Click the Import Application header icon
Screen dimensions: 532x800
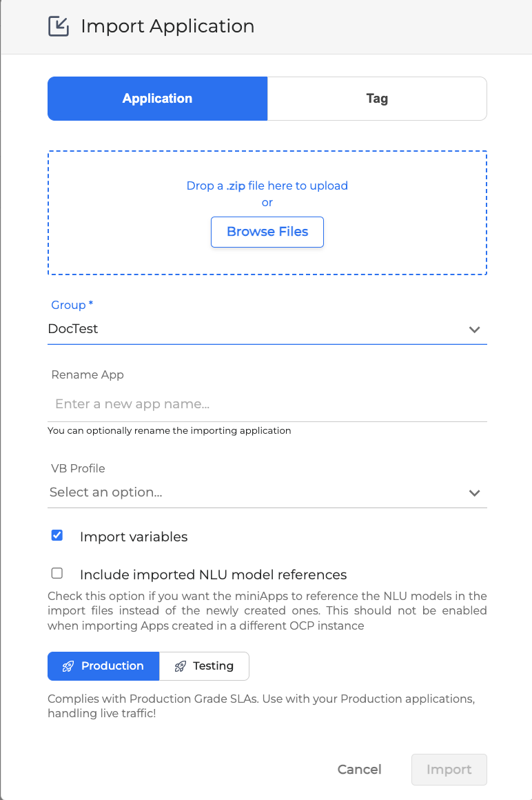(59, 26)
